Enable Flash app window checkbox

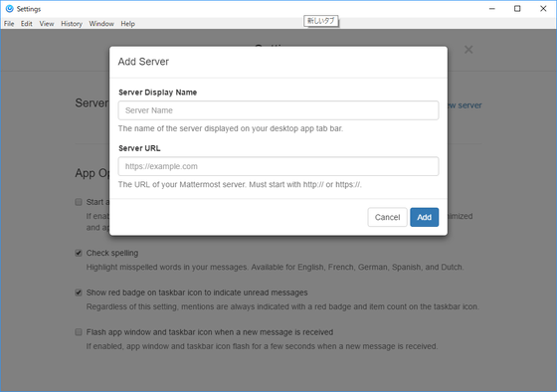(79, 332)
